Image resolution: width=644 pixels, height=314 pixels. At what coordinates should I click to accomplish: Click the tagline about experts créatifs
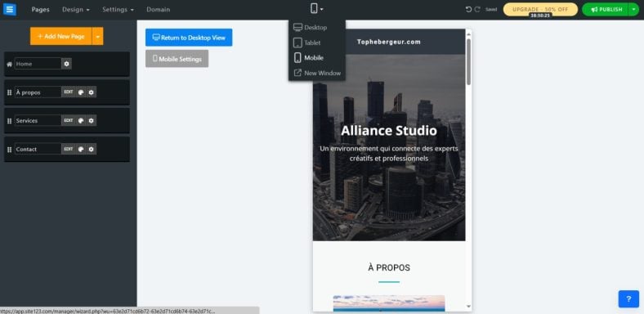point(388,153)
